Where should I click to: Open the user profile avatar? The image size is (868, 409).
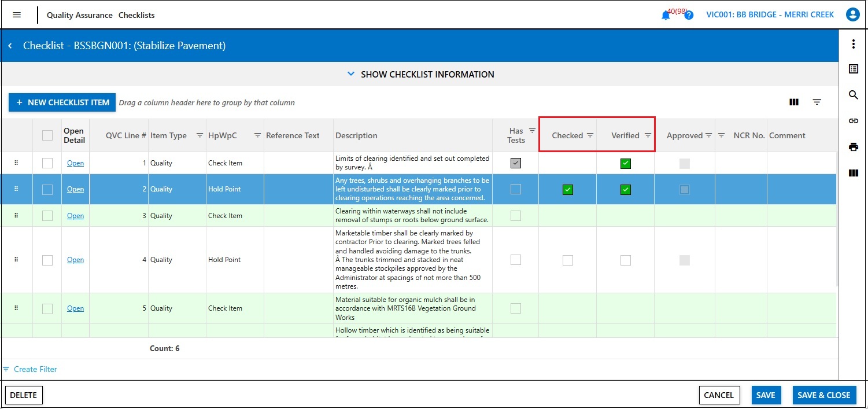[852, 15]
